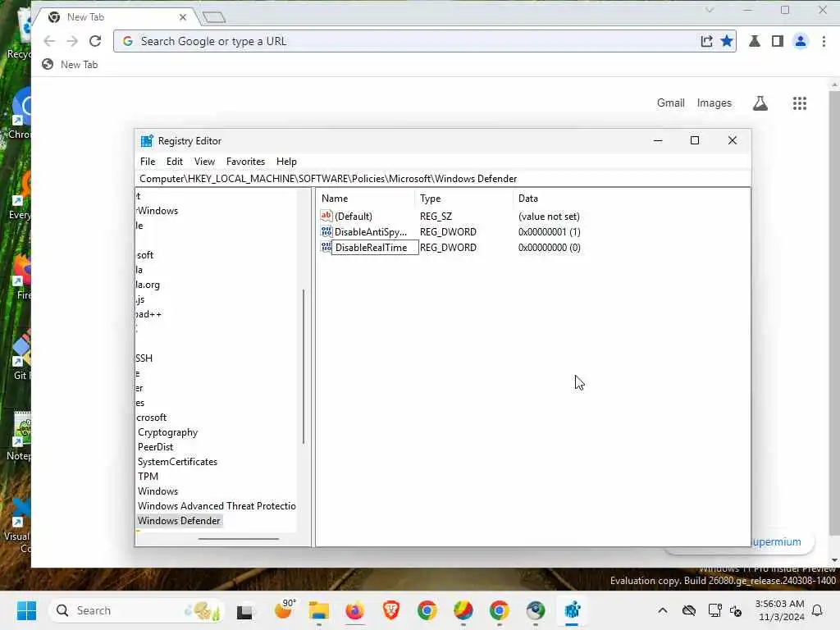Open a new Chrome tab
The height and width of the screenshot is (630, 840).
214,17
